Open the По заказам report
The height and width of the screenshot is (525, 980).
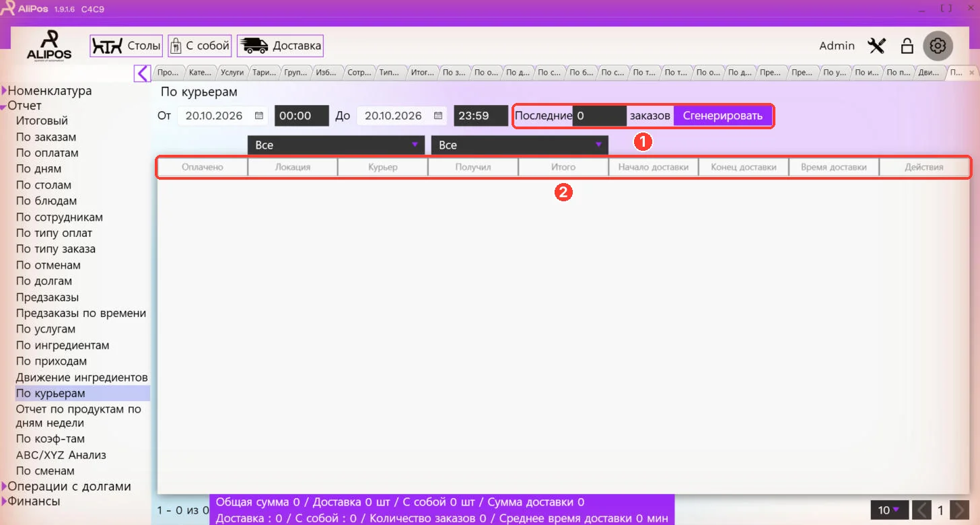[x=46, y=137]
